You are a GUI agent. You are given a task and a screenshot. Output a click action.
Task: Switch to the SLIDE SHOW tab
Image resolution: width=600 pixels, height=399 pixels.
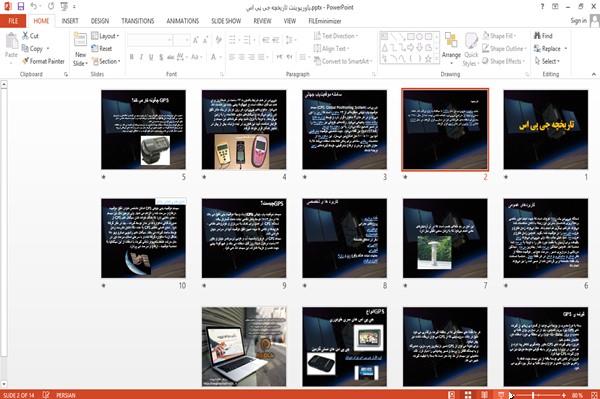tap(226, 21)
